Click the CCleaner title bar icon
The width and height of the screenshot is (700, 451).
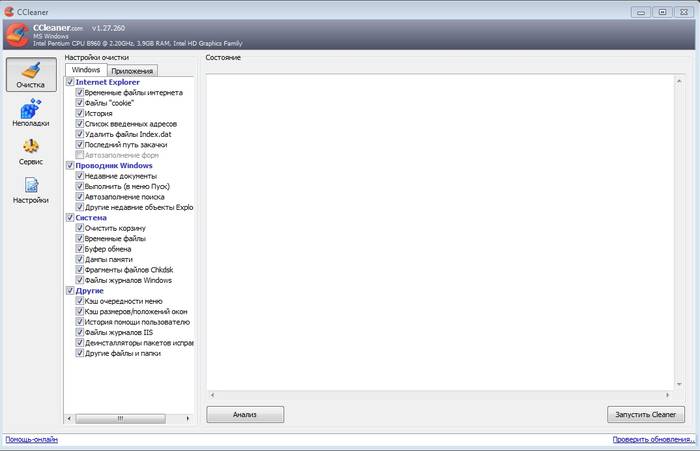(x=9, y=8)
